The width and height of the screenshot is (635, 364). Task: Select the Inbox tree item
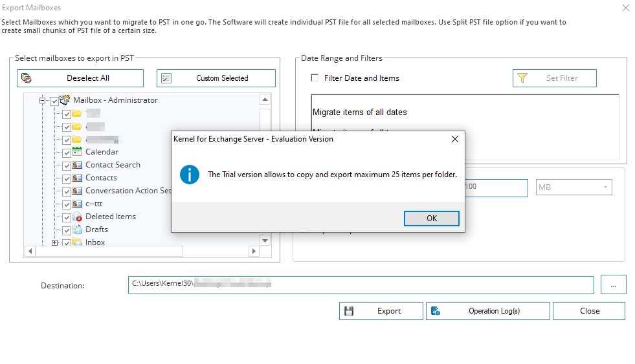(95, 242)
